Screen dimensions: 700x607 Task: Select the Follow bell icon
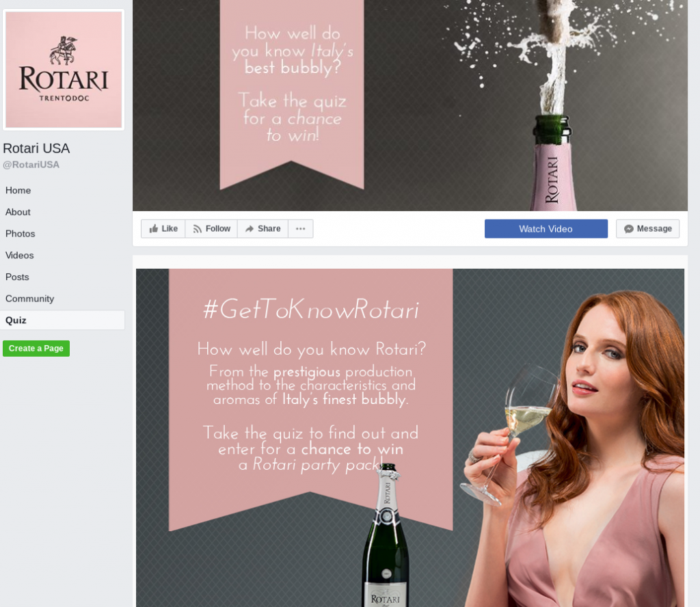coord(197,228)
